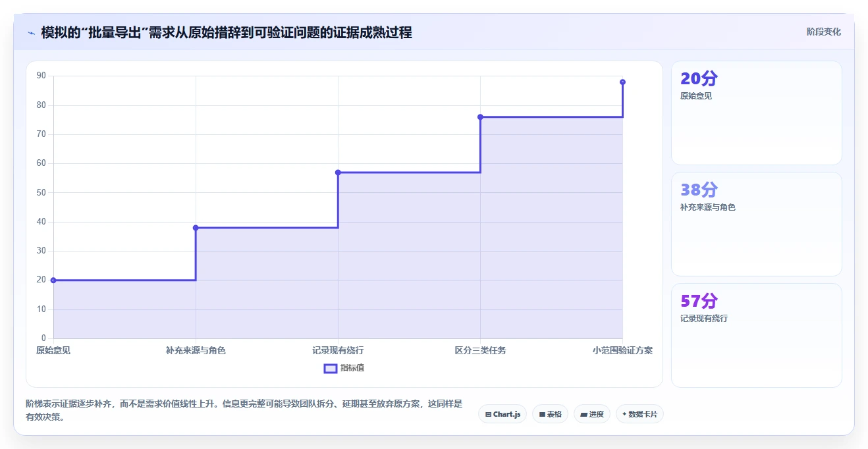
Task: Click the x-axis label 记录现有绕行
Action: click(338, 350)
